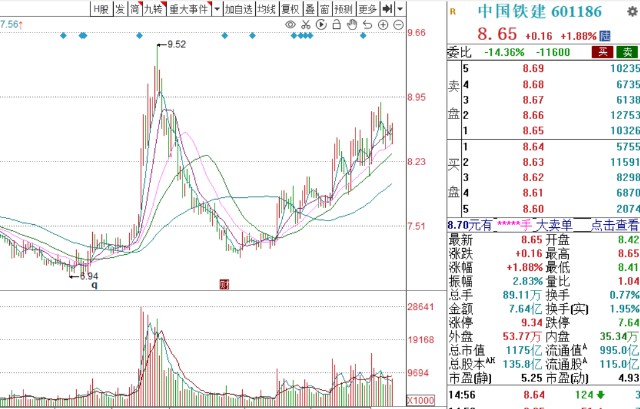Select buy level 4 price 8.61
The height and width of the screenshot is (409, 640).
click(533, 193)
